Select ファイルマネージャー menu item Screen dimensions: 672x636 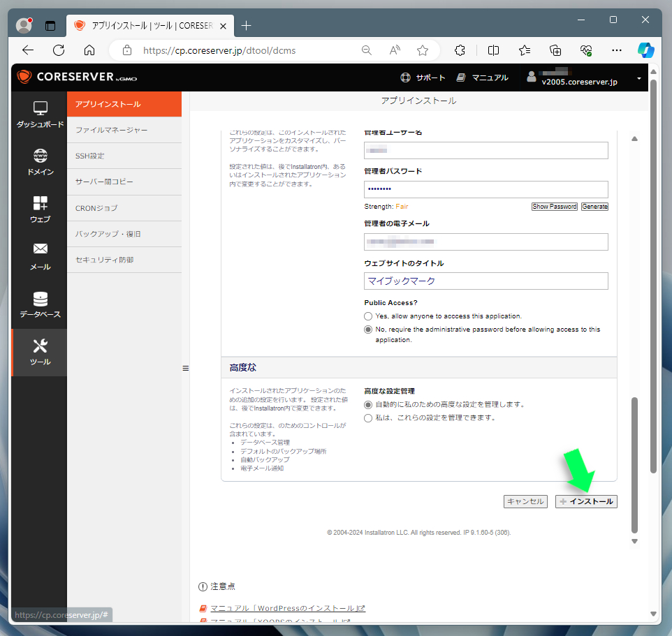click(x=124, y=130)
